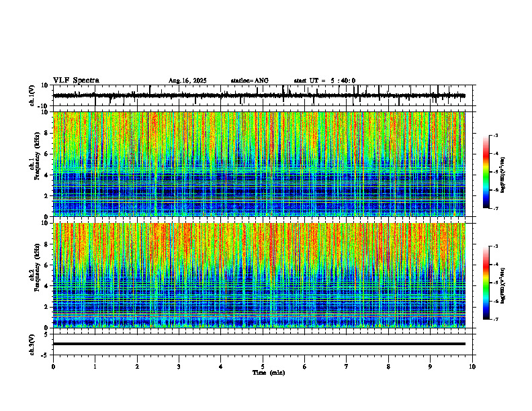
Task: Click time axis tick label "7"
Action: point(347,367)
